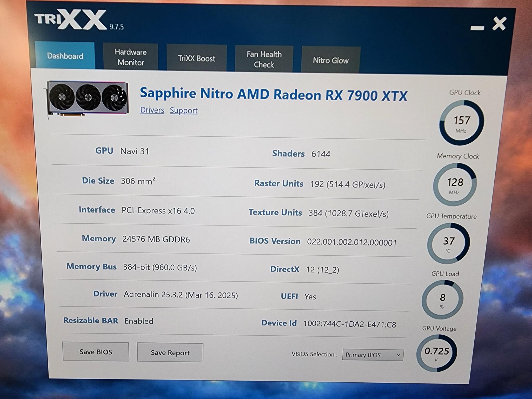
Task: Click the 'Raster Units' field label
Action: click(x=278, y=183)
